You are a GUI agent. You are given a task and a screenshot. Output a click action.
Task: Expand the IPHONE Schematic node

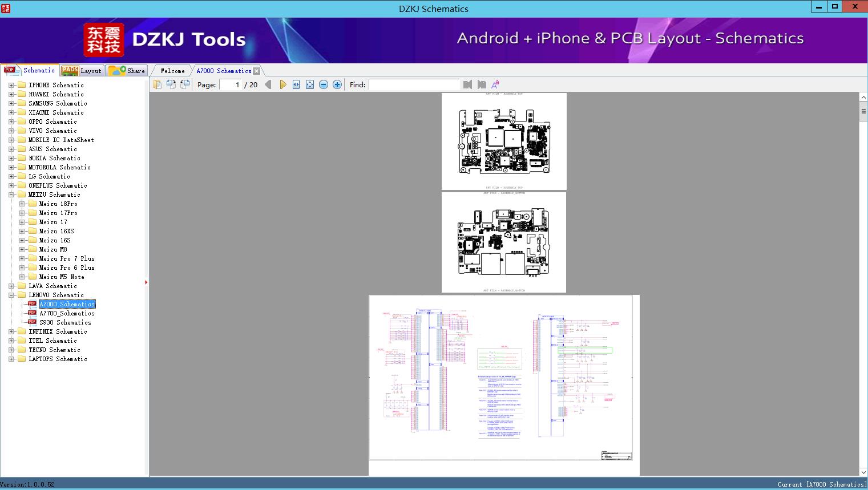(11, 85)
